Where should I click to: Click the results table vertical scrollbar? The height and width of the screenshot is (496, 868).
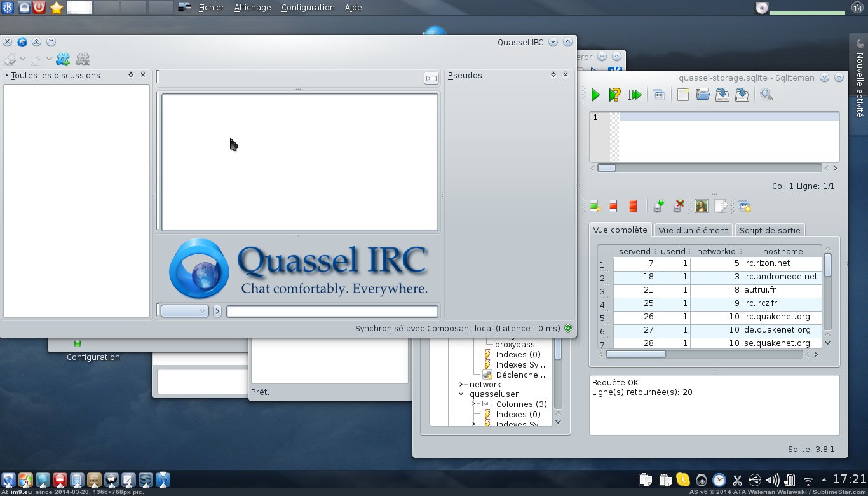click(x=827, y=265)
